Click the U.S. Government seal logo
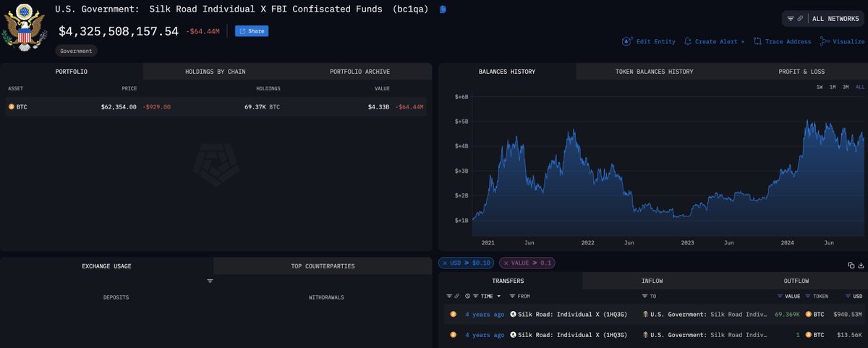Viewport: 868px width, 348px height. click(x=25, y=27)
